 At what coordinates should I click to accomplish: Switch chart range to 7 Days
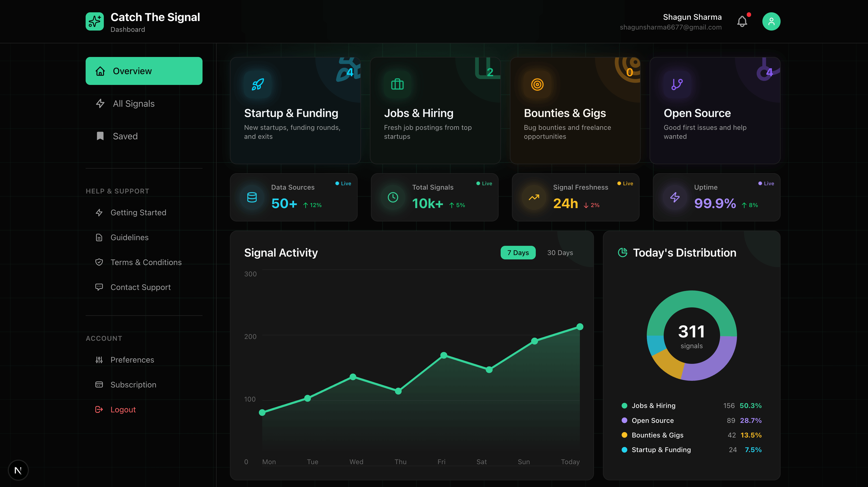coord(518,252)
